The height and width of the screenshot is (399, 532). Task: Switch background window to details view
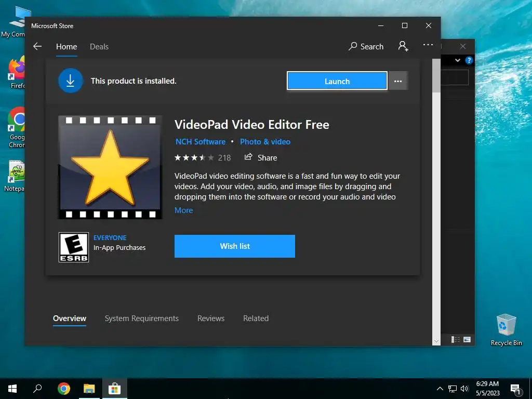[x=455, y=340]
